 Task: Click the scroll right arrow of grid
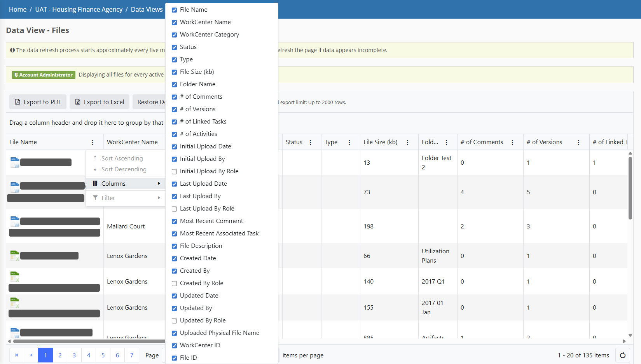click(x=624, y=341)
